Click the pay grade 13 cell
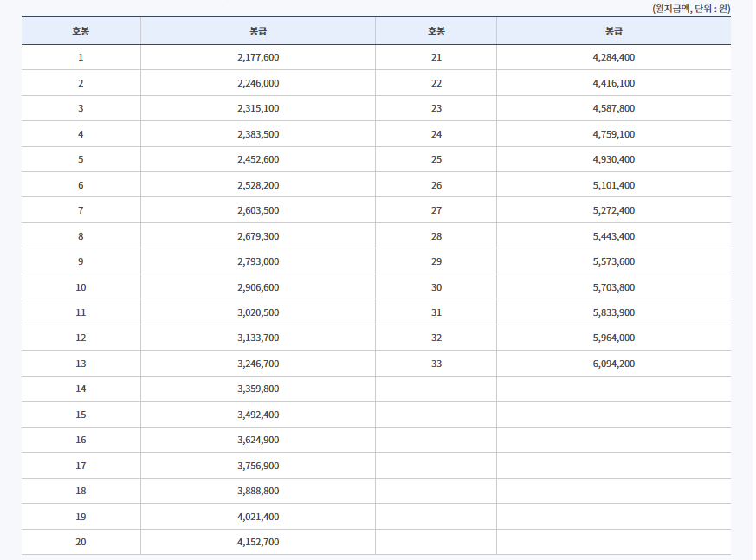Screen dimensions: 756x560 [x=81, y=363]
